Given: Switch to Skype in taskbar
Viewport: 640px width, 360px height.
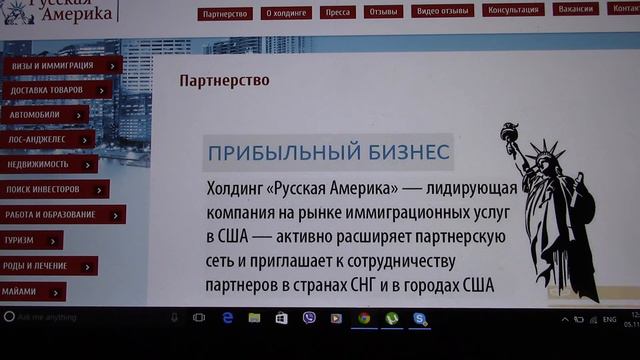Looking at the screenshot, I should (x=419, y=319).
